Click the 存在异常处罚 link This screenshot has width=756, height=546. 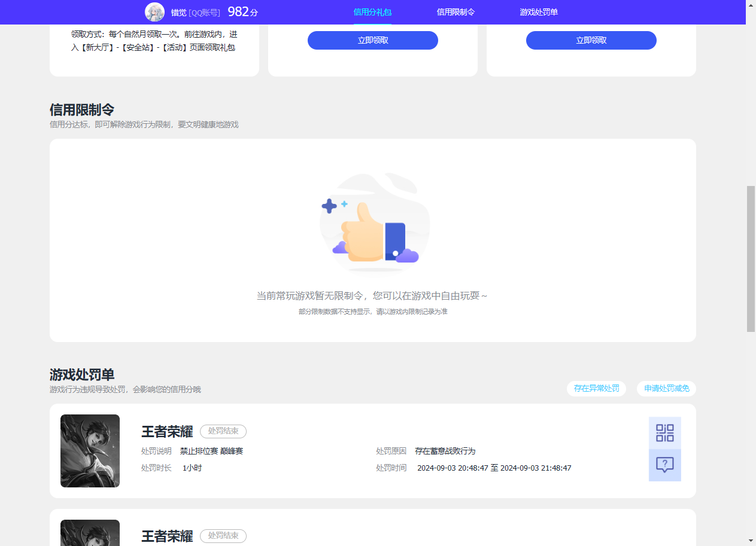pos(596,388)
